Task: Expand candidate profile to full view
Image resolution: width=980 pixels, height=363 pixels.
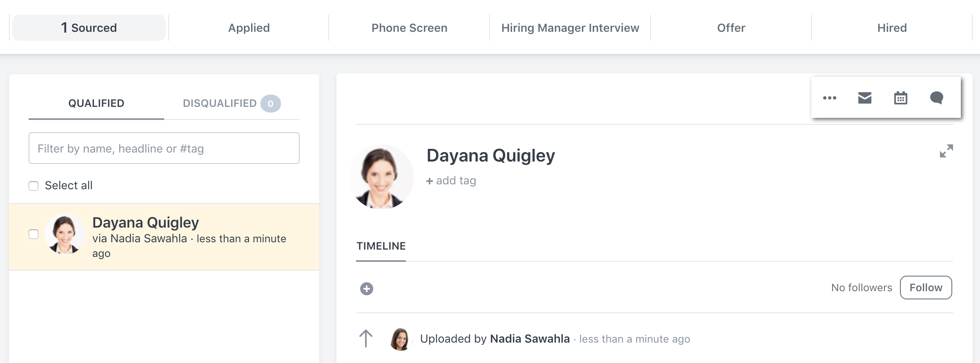Action: 946,151
